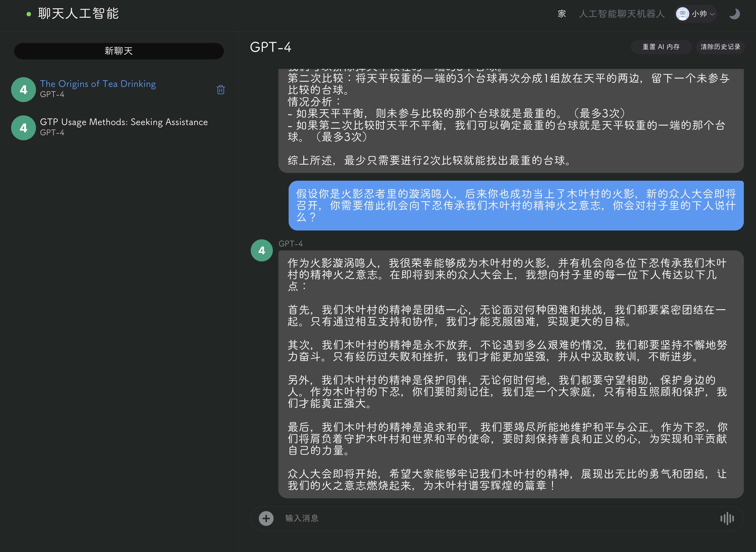The height and width of the screenshot is (552, 756).
Task: Click the plus icon next to the message input
Action: pyautogui.click(x=265, y=518)
